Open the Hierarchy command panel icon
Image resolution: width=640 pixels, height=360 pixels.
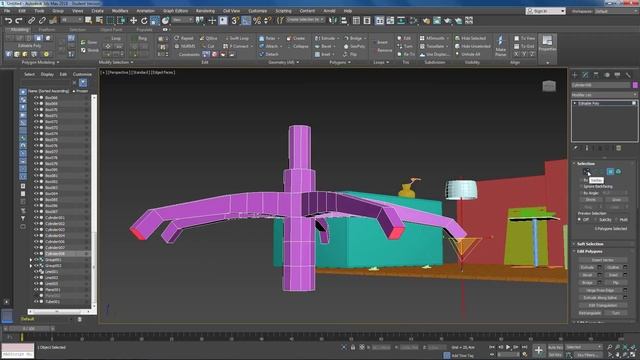(x=596, y=75)
